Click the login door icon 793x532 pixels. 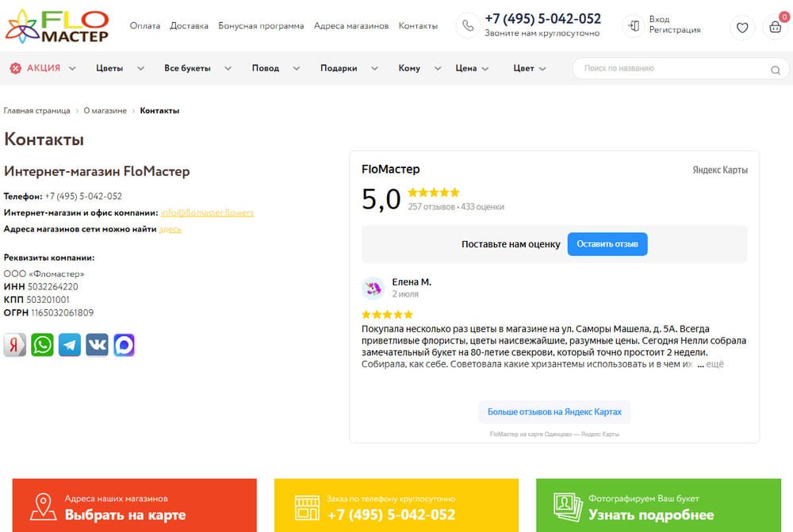(634, 25)
